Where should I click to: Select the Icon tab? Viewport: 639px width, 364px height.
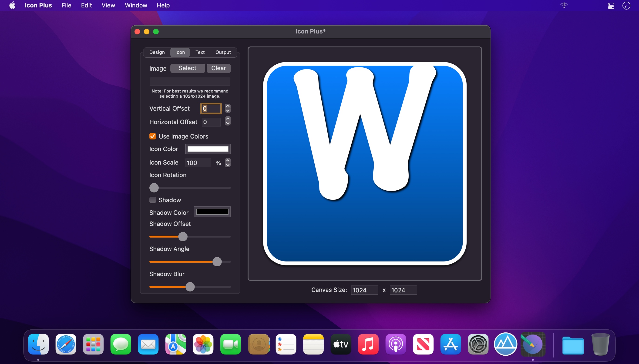click(180, 52)
